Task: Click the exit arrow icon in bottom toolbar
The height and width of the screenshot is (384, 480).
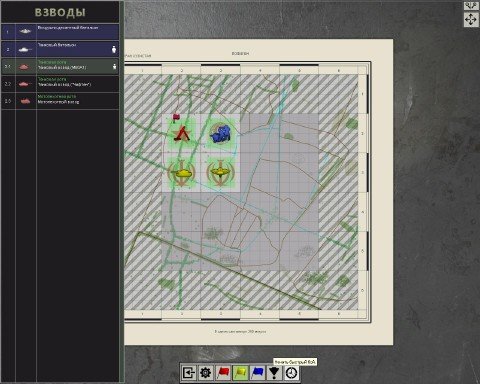Action: pyautogui.click(x=189, y=372)
